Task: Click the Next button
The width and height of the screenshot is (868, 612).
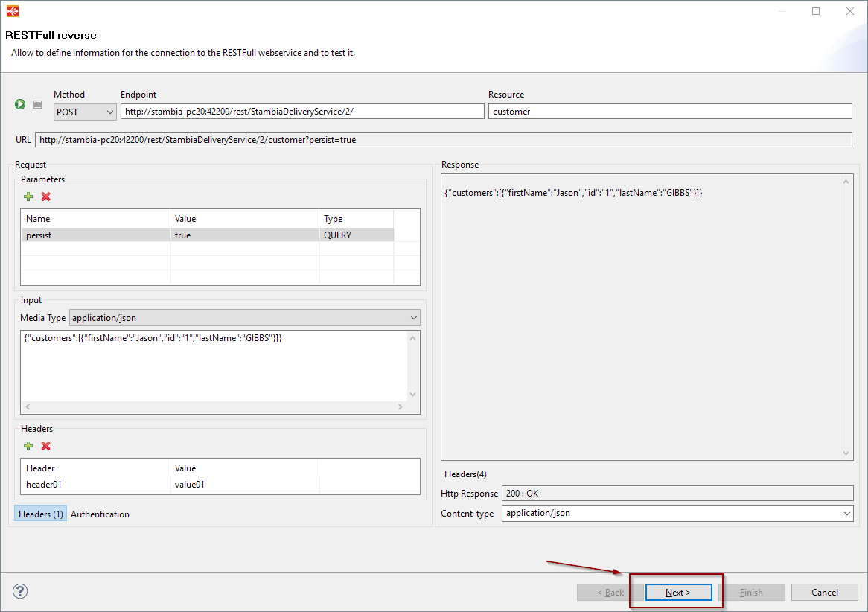Action: (677, 593)
